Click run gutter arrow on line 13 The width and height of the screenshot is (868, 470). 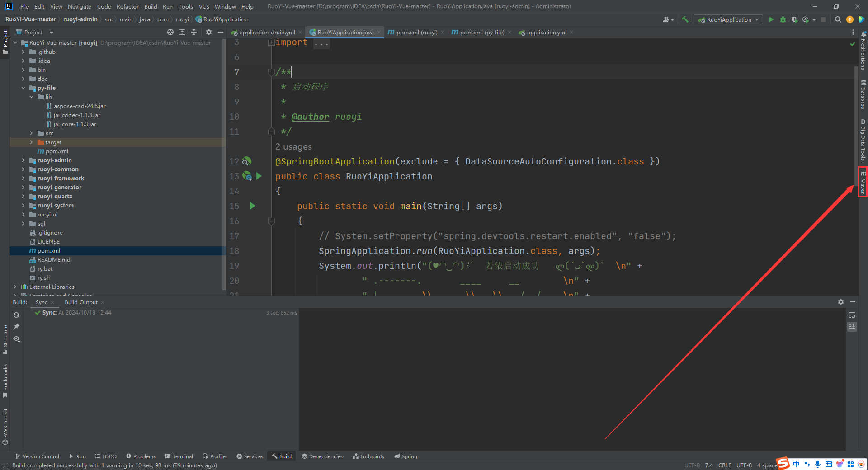(x=259, y=176)
